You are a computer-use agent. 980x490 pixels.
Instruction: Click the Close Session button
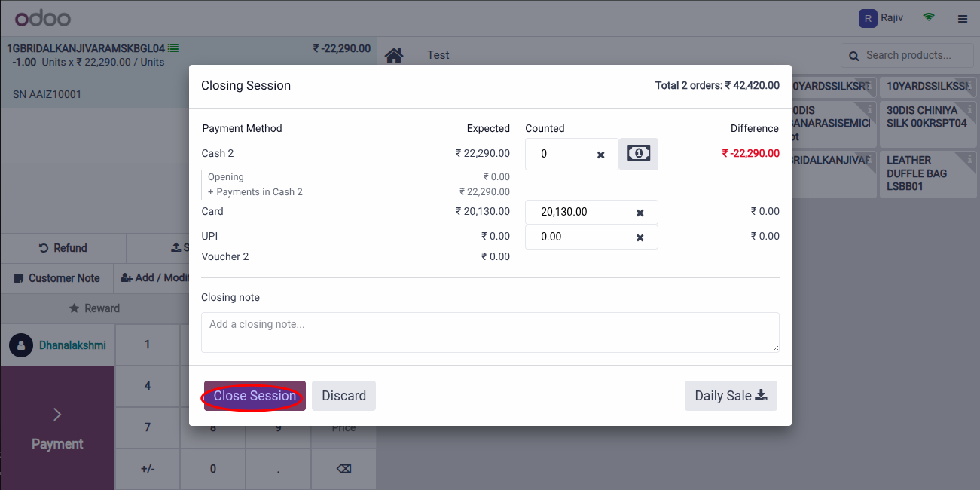[255, 396]
